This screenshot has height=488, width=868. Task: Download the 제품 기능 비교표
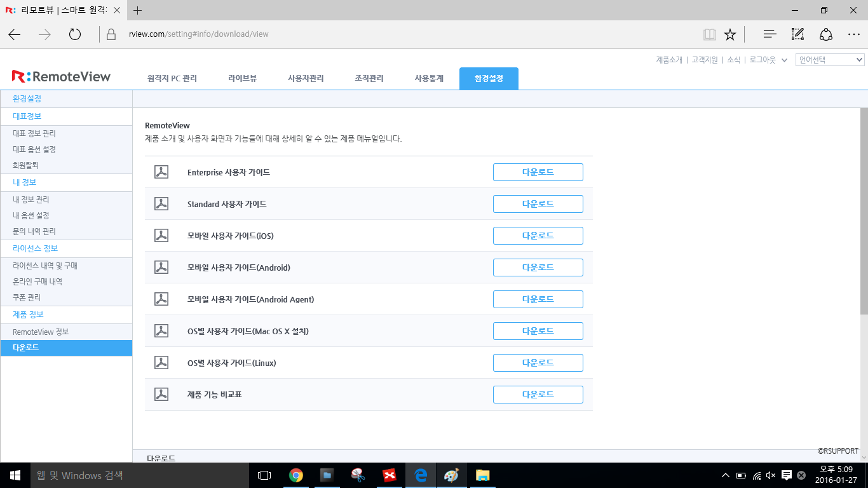(538, 395)
